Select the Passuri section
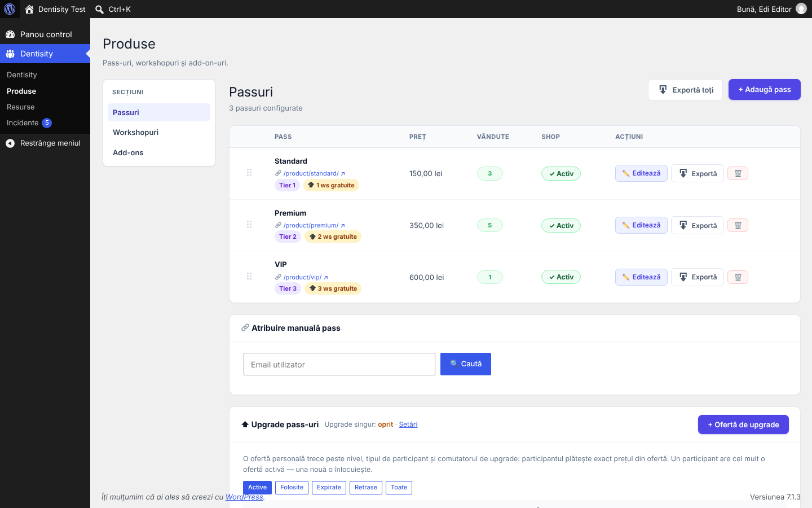Image resolution: width=812 pixels, height=508 pixels. tap(159, 112)
